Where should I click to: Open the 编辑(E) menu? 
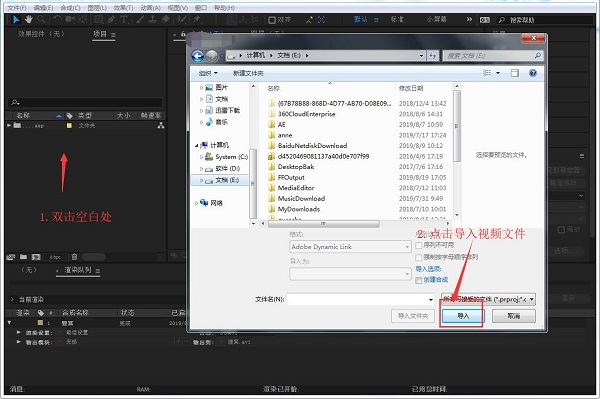[x=43, y=8]
